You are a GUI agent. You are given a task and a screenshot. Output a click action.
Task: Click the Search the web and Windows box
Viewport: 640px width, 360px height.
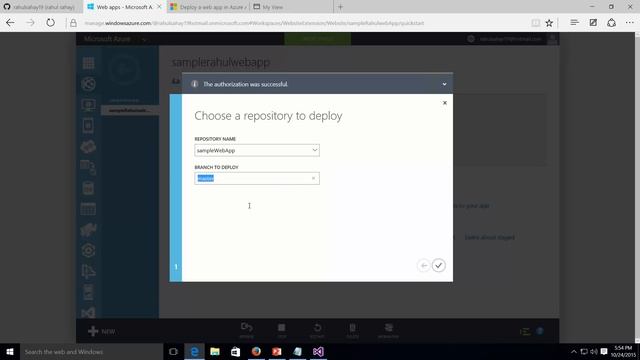tap(91, 351)
